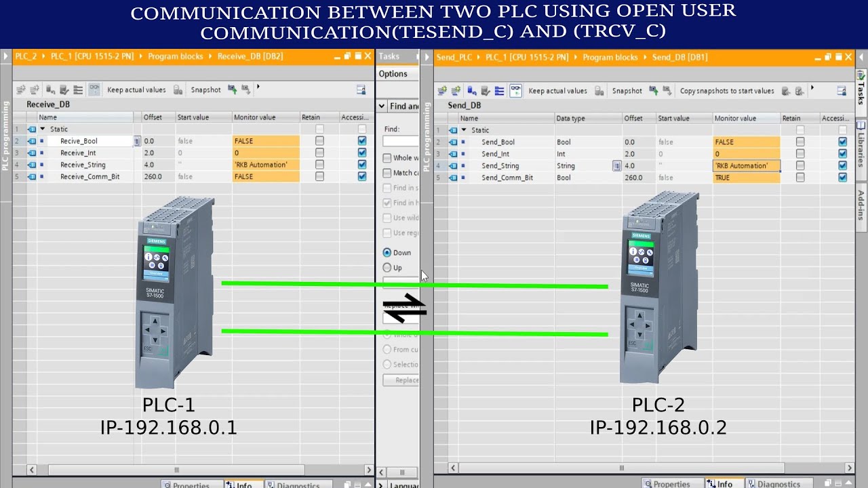Toggle Retain checkbox for Send_Bool row
Screen dimensions: 868x488
pyautogui.click(x=800, y=142)
